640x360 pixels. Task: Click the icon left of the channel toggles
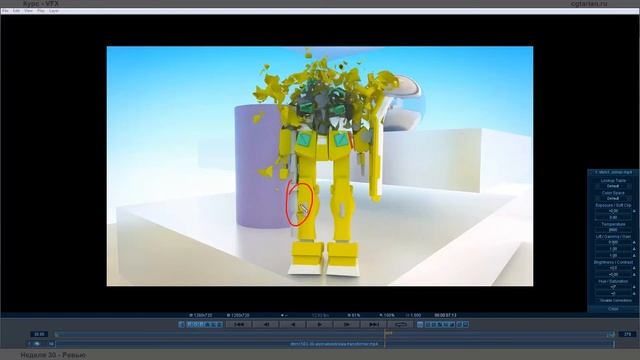click(x=181, y=324)
